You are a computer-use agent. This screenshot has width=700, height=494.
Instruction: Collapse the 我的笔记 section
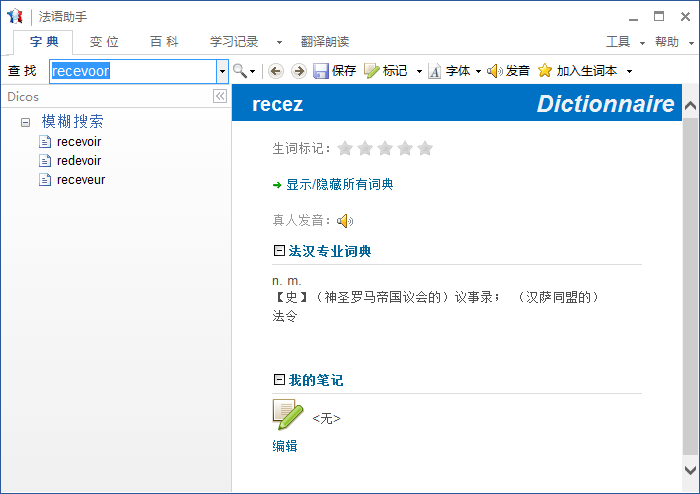coord(279,379)
